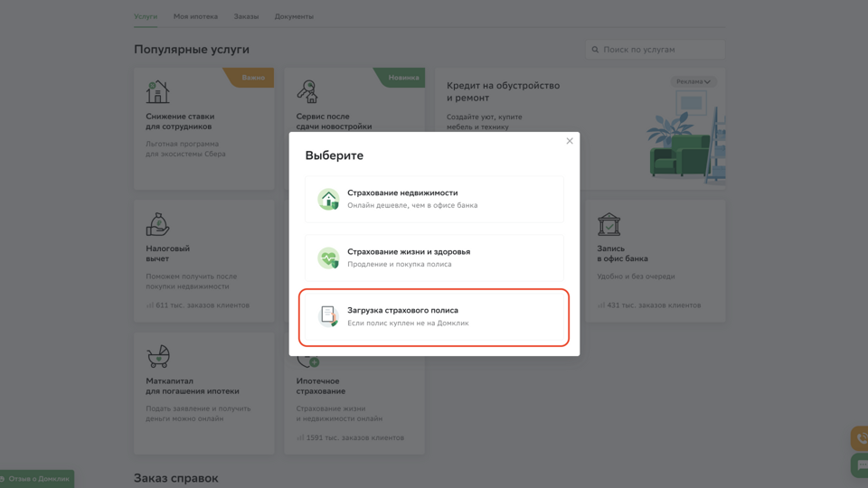The image size is (868, 488).
Task: Click the heart health insurance icon
Action: coord(328,258)
